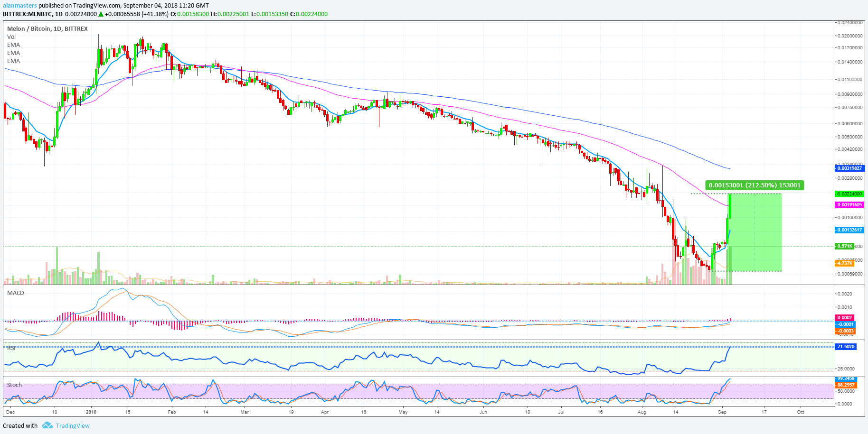The width and height of the screenshot is (868, 434).
Task: Click the Vol indicator label
Action: click(11, 37)
